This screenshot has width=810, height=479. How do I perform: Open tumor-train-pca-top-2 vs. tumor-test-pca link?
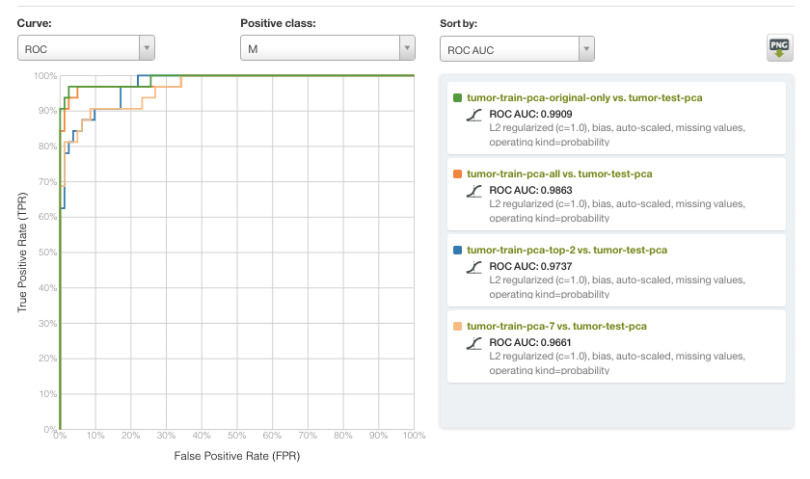(567, 250)
